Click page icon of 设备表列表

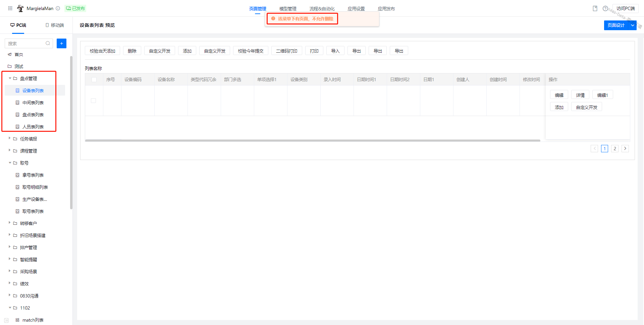tap(17, 91)
